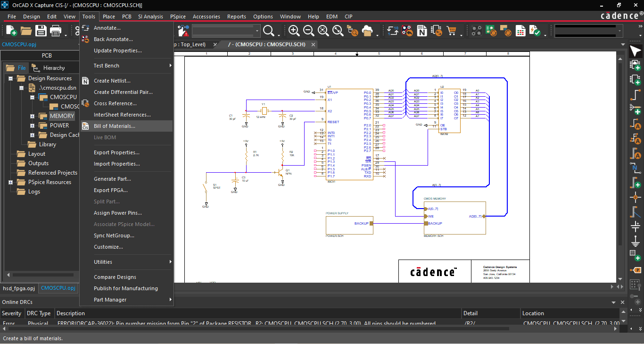644x344 pixels.
Task: Choose the Place Wire tool
Action: point(636,94)
